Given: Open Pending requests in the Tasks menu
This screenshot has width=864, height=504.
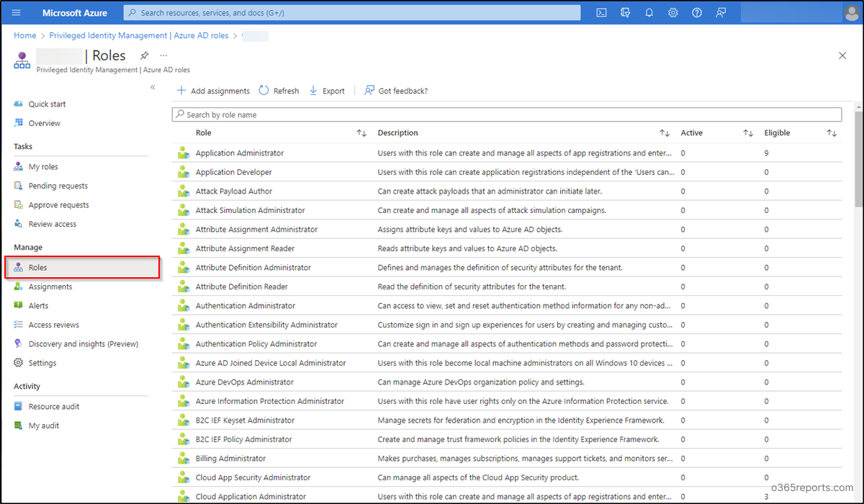Looking at the screenshot, I should 58,186.
